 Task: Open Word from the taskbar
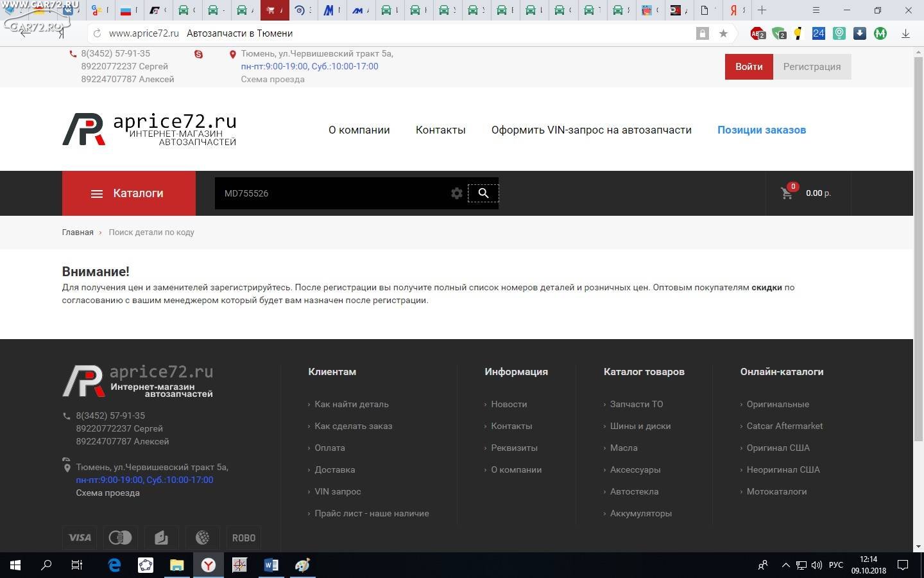[271, 565]
